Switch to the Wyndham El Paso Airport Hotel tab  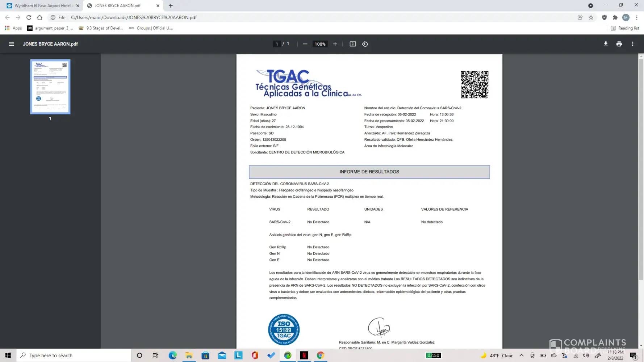click(42, 6)
